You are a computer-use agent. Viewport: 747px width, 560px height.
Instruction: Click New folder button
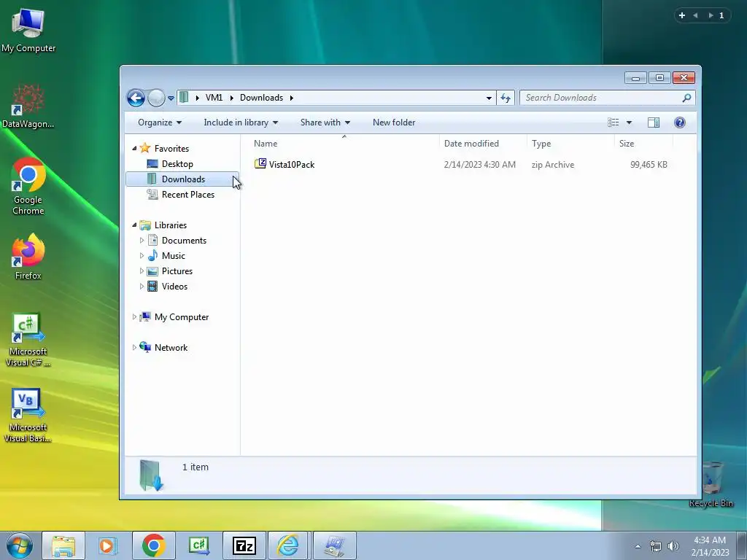[x=393, y=122]
